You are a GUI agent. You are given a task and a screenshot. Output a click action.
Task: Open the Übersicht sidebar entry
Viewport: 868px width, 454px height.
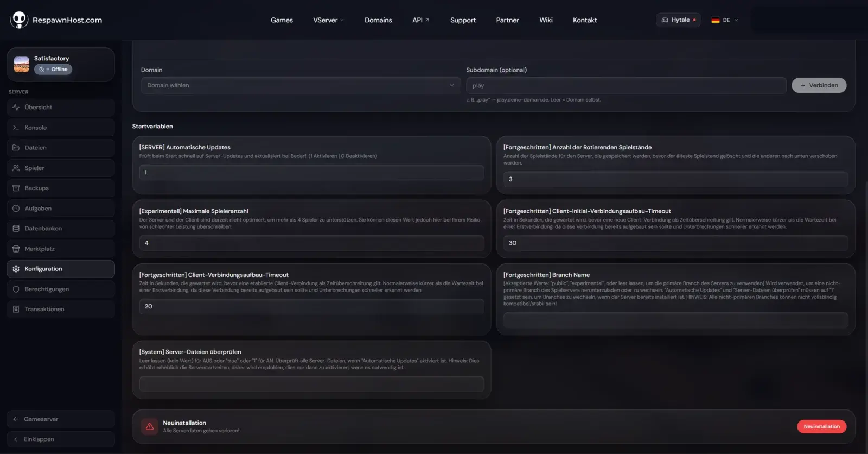(x=61, y=108)
